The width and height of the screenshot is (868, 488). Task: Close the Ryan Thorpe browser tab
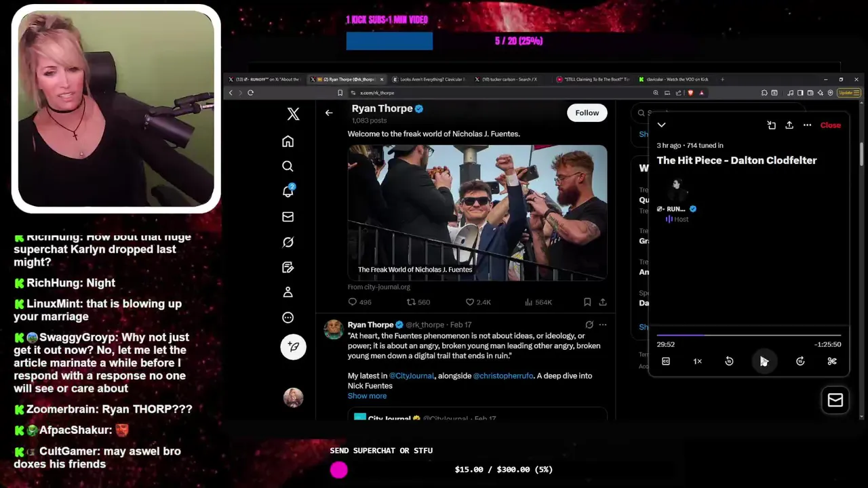(382, 79)
